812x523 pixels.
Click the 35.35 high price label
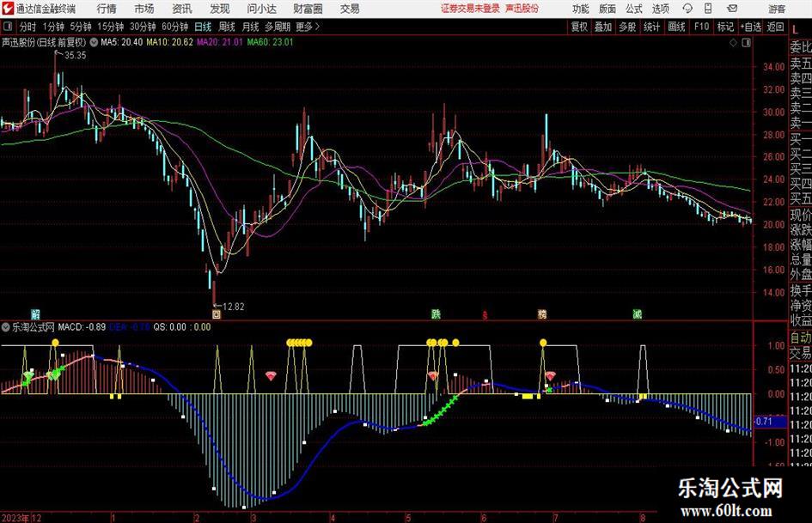tap(75, 56)
